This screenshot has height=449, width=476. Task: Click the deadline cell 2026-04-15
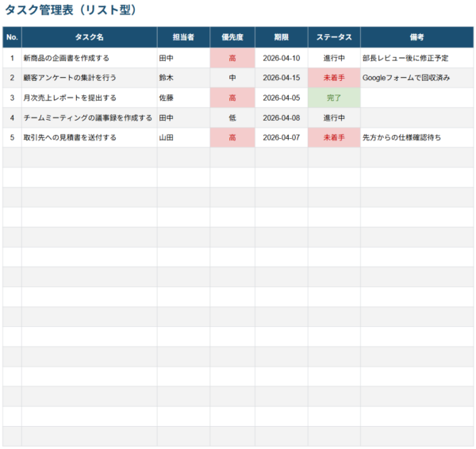(281, 78)
